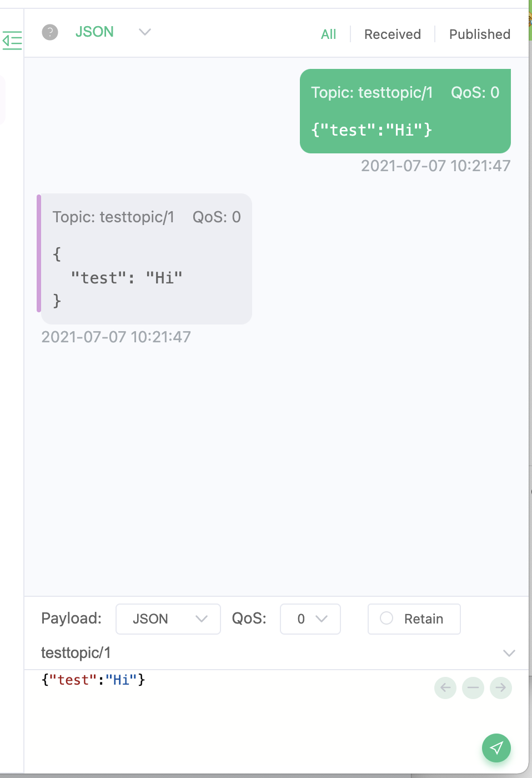Click the chevron beside the JSON format selector

point(144,32)
